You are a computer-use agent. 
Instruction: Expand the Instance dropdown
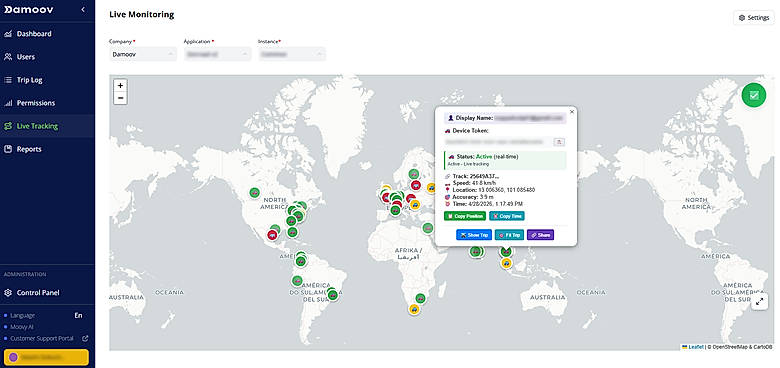click(x=292, y=54)
